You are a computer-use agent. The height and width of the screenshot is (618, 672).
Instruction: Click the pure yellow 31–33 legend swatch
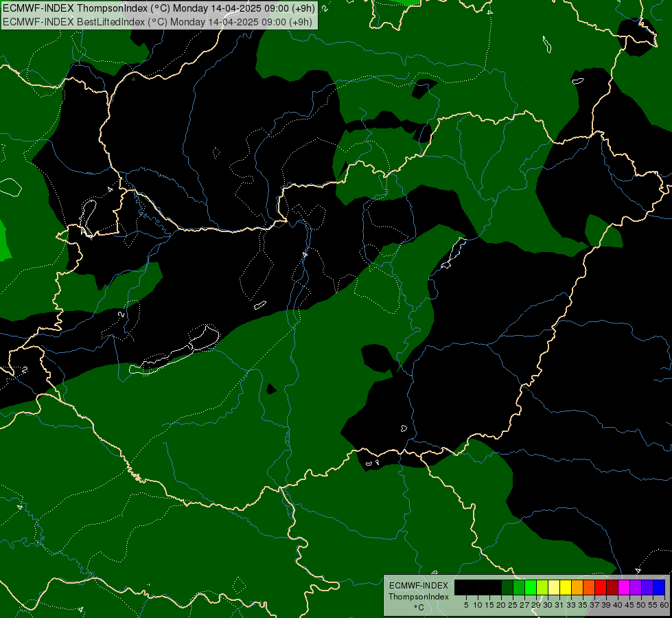(566, 587)
